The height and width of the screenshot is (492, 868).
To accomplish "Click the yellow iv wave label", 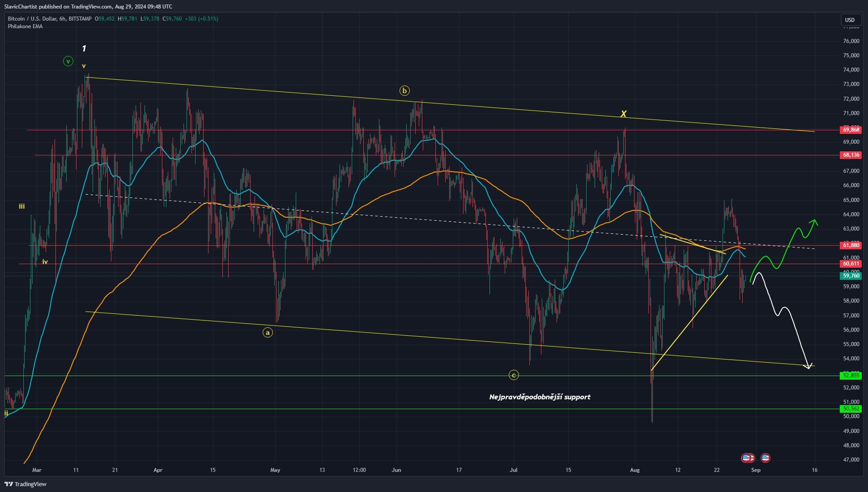I will (45, 262).
